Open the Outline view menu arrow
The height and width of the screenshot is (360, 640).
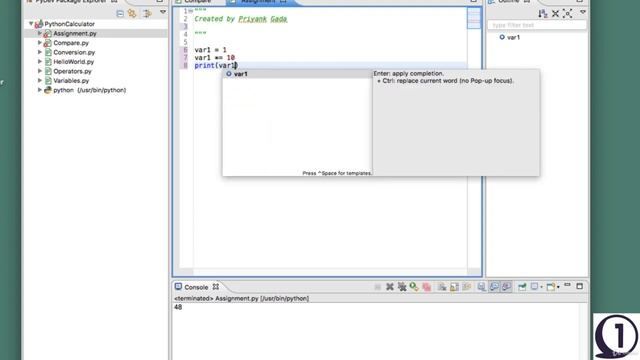pos(583,12)
